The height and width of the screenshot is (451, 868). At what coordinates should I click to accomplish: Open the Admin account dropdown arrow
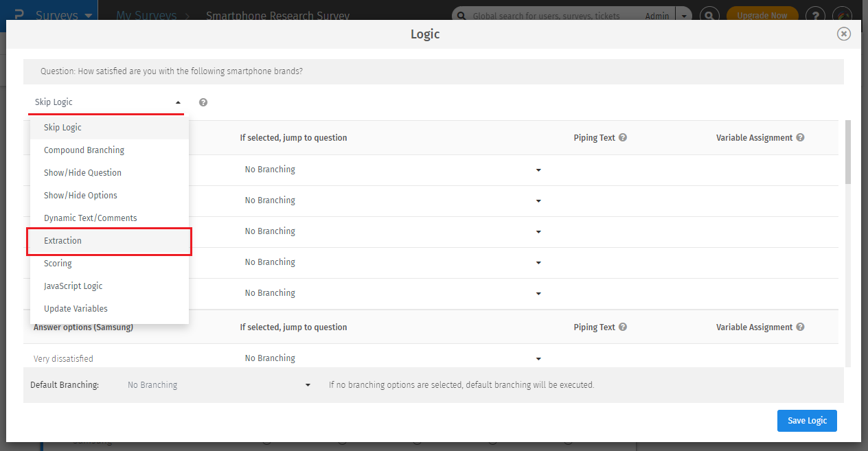click(x=683, y=15)
